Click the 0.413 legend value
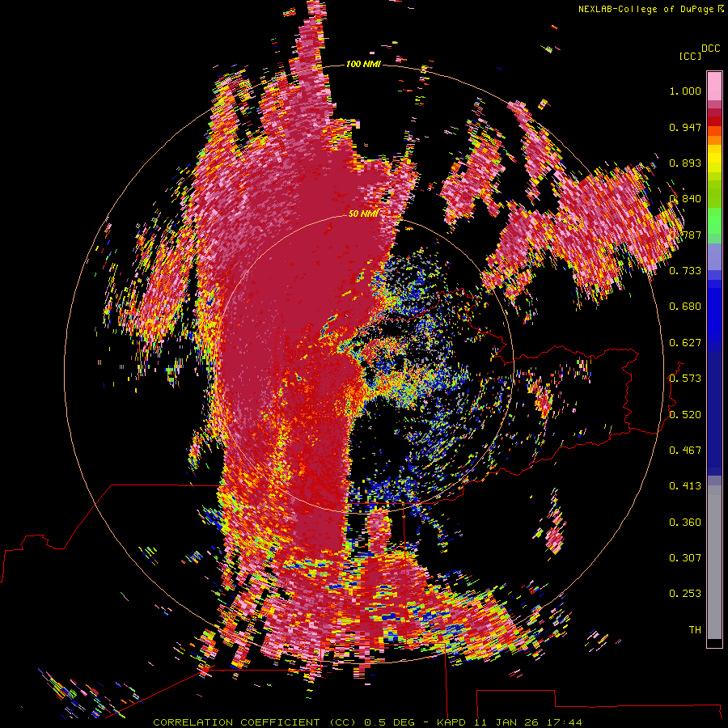The height and width of the screenshot is (728, 728). (x=685, y=486)
